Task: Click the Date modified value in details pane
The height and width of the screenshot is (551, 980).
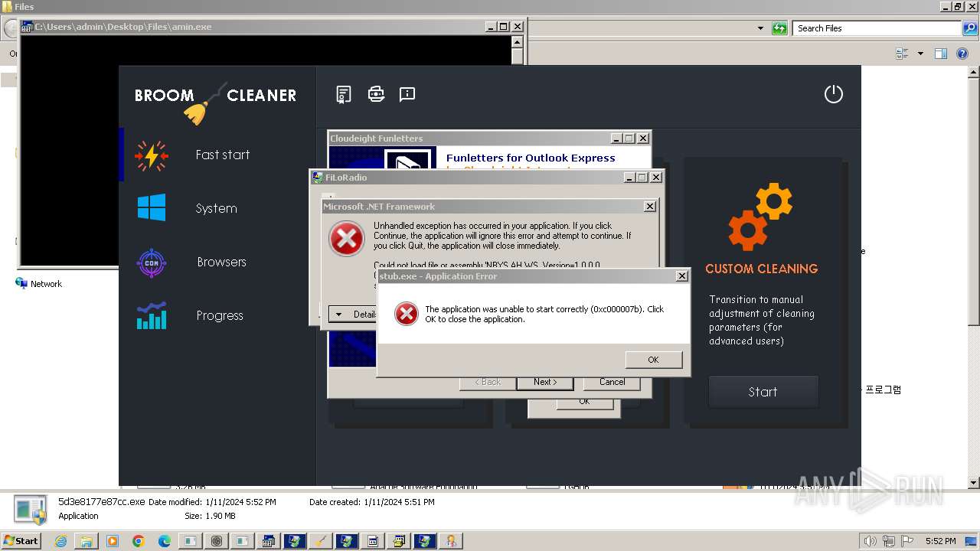Action: 240,503
